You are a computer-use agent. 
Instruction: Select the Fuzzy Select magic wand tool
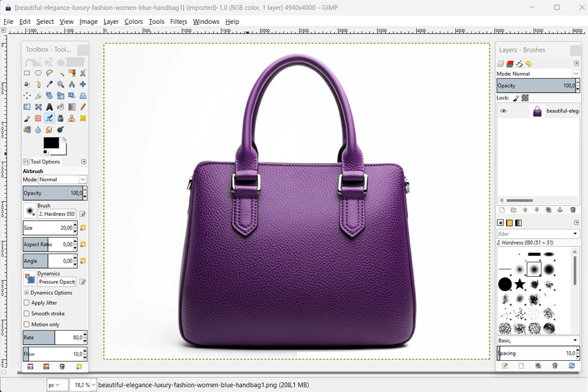tap(61, 73)
